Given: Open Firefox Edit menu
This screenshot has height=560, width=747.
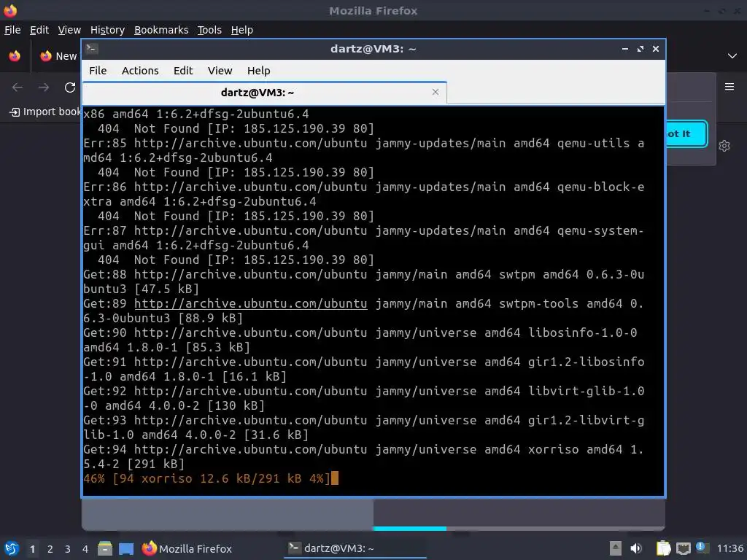Looking at the screenshot, I should coord(39,30).
